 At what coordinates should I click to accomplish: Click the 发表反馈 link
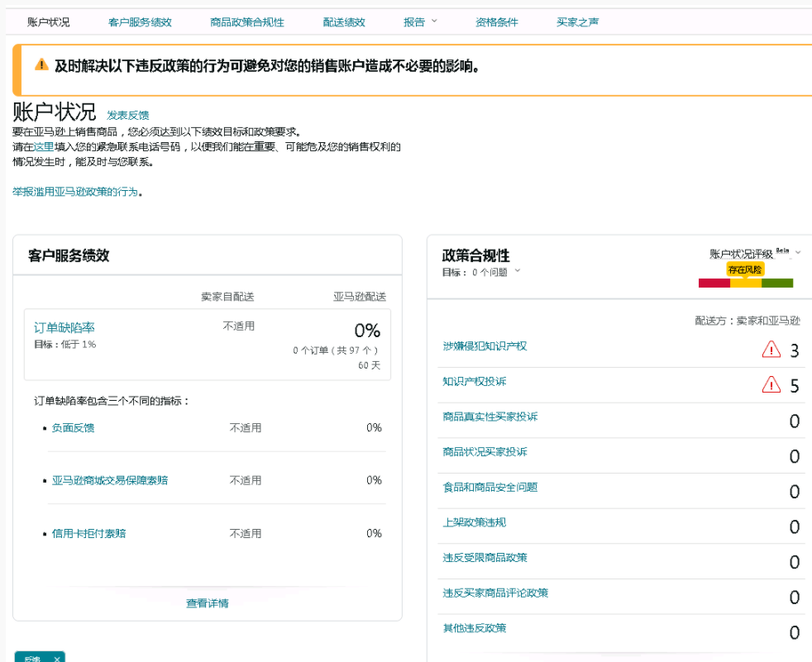pos(128,115)
